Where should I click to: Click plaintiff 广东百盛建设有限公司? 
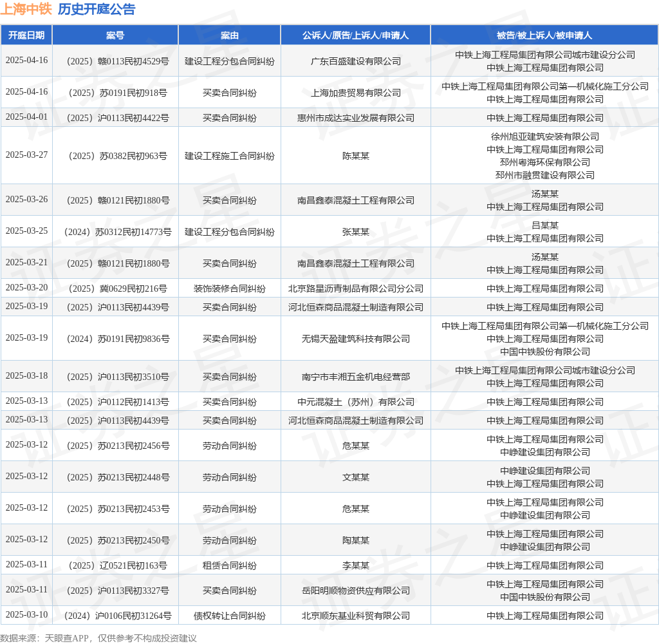(x=355, y=61)
